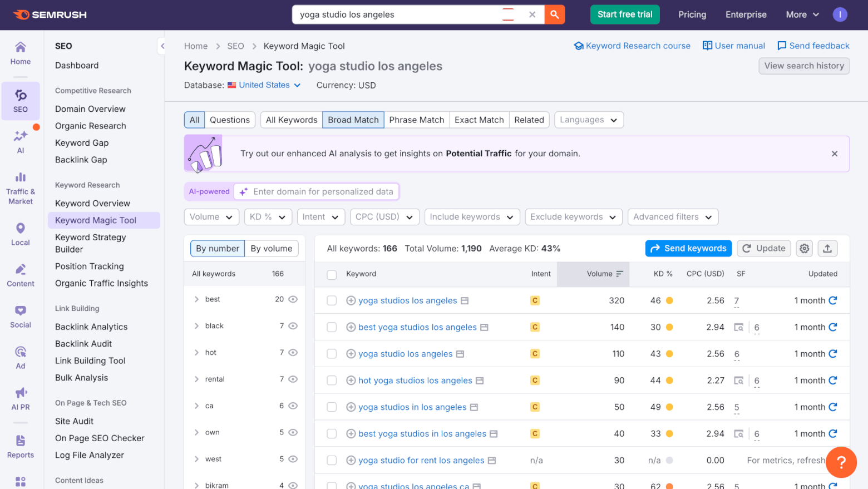Switch to the Questions tab

[x=230, y=120]
